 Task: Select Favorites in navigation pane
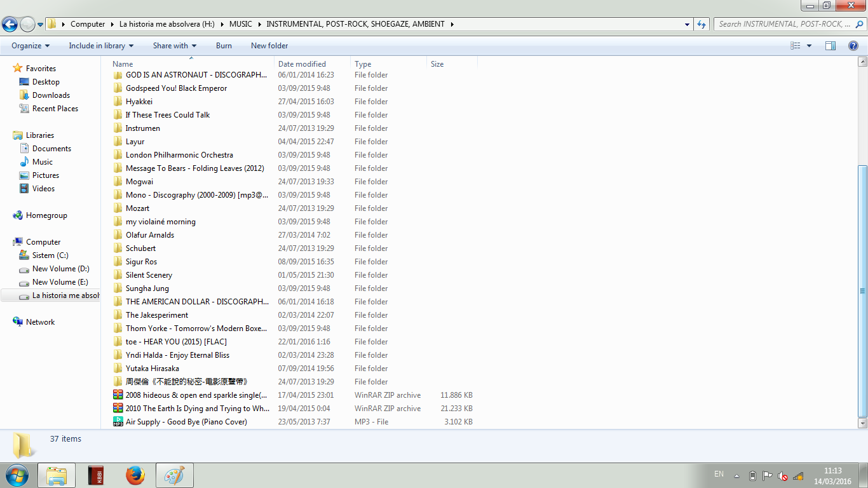(x=41, y=69)
